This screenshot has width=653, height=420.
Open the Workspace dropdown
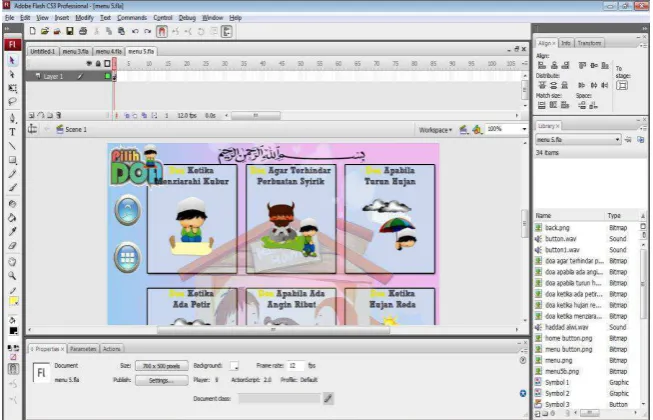pyautogui.click(x=435, y=130)
